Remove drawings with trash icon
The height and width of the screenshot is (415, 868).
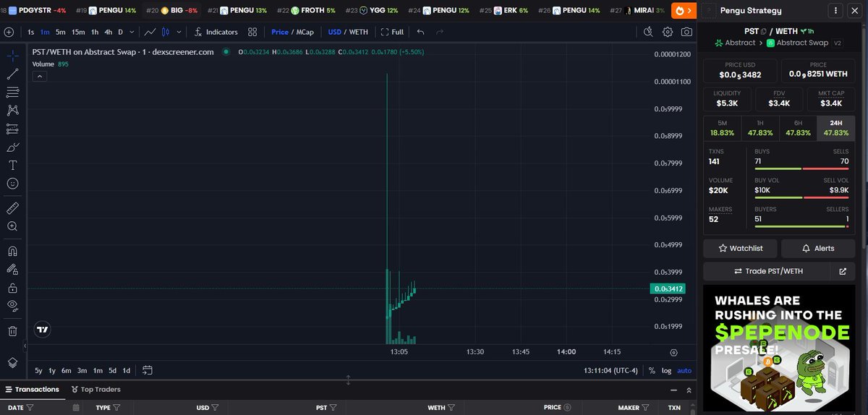pyautogui.click(x=12, y=330)
